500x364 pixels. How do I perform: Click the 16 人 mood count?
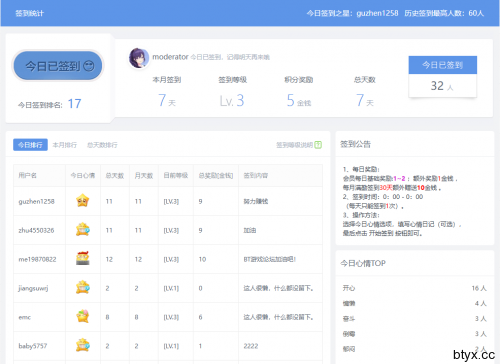[x=479, y=288]
